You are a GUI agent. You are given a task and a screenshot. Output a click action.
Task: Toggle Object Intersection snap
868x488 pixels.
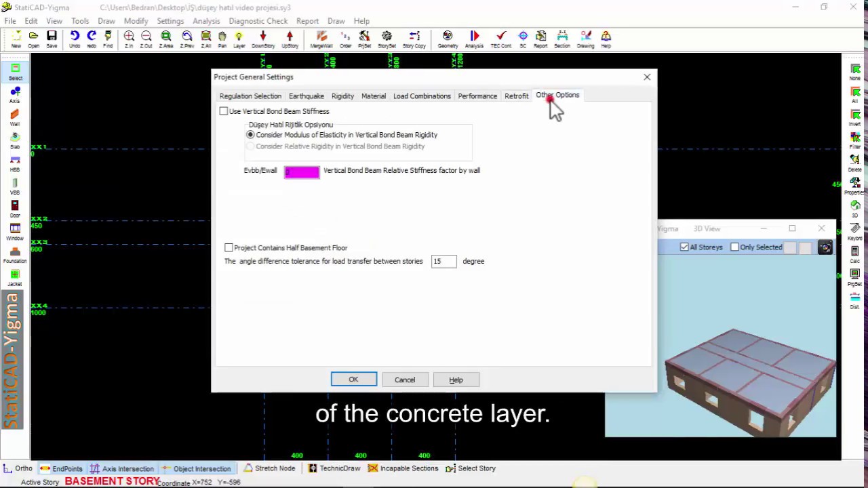point(196,468)
